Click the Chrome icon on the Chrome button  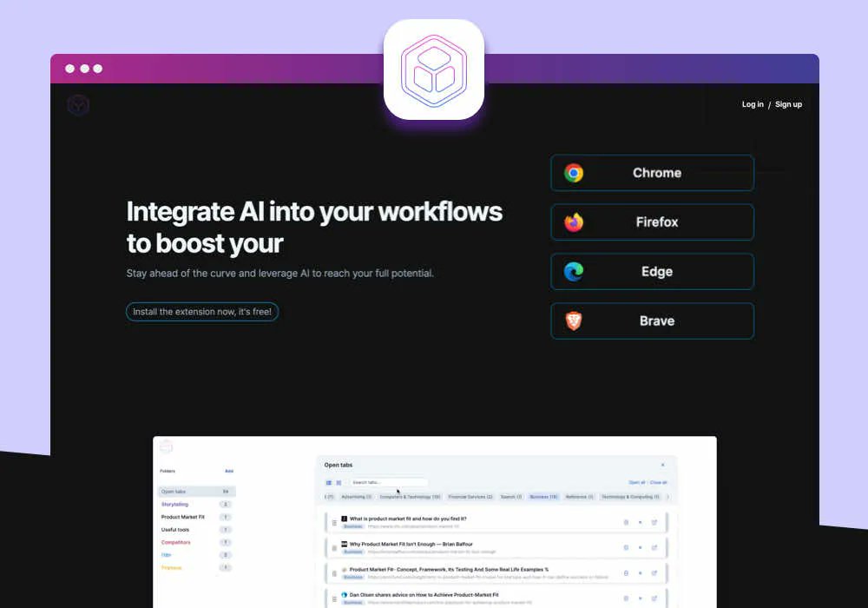[x=573, y=172]
